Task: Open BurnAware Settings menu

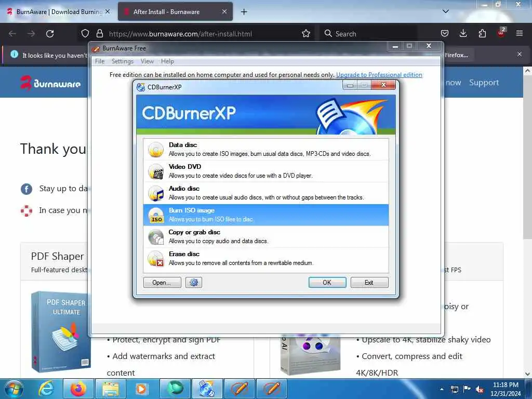Action: click(123, 61)
